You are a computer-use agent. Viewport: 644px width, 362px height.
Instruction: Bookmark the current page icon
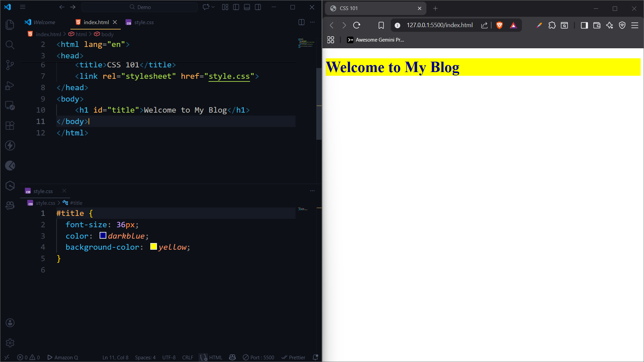click(381, 25)
